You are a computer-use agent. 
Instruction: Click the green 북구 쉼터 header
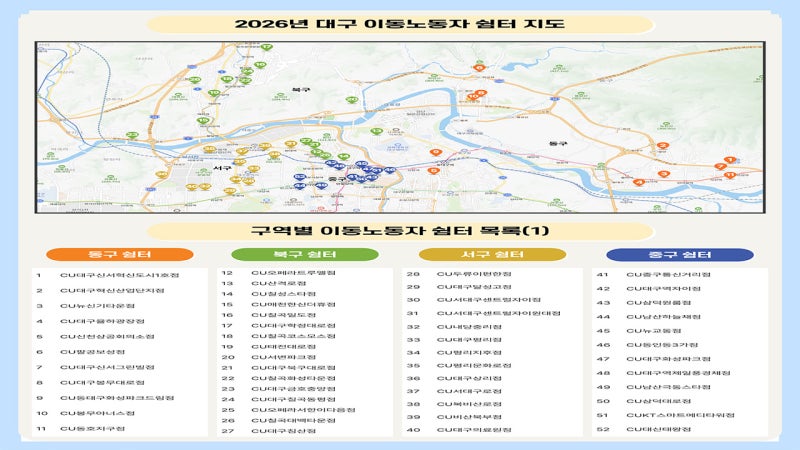pyautogui.click(x=305, y=254)
